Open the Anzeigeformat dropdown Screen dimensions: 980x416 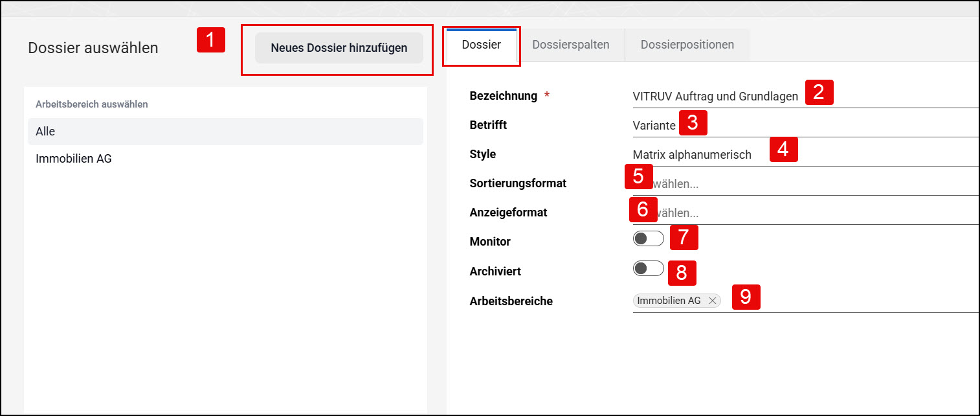click(806, 213)
